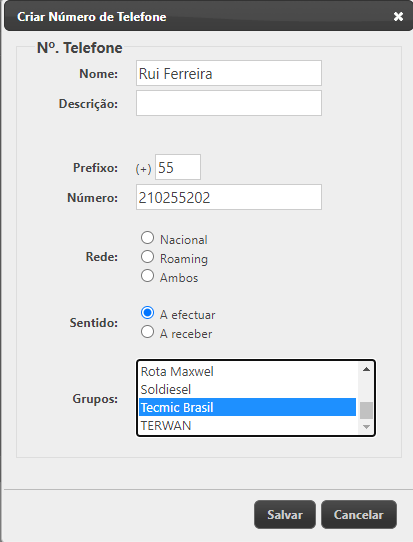Click the Cancelar button

click(359, 514)
